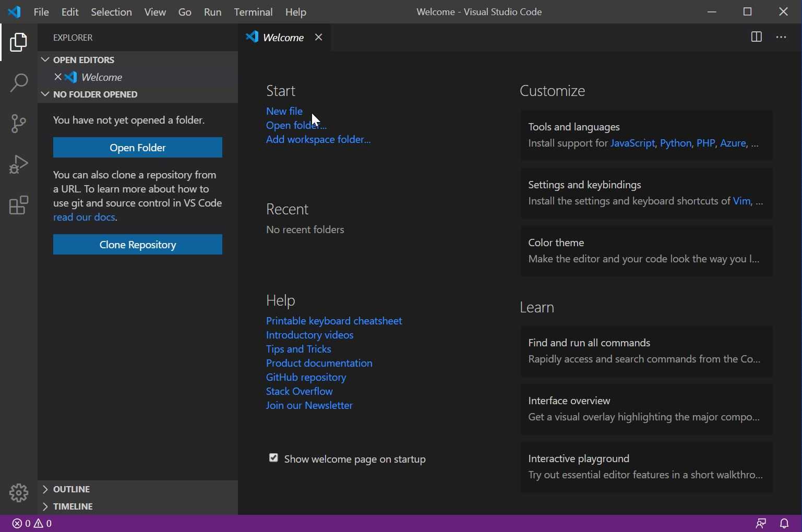The image size is (802, 532).
Task: Collapse the Open Editors section
Action: pos(138,59)
